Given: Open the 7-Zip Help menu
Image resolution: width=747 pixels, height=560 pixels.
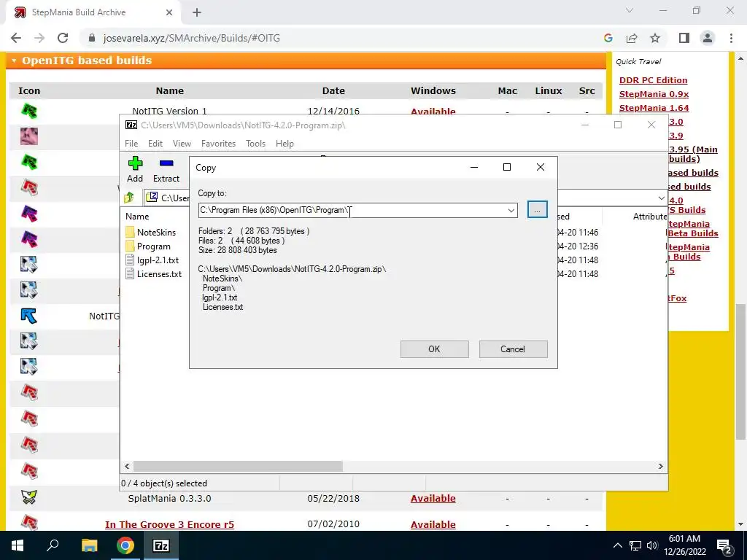Looking at the screenshot, I should [x=285, y=144].
